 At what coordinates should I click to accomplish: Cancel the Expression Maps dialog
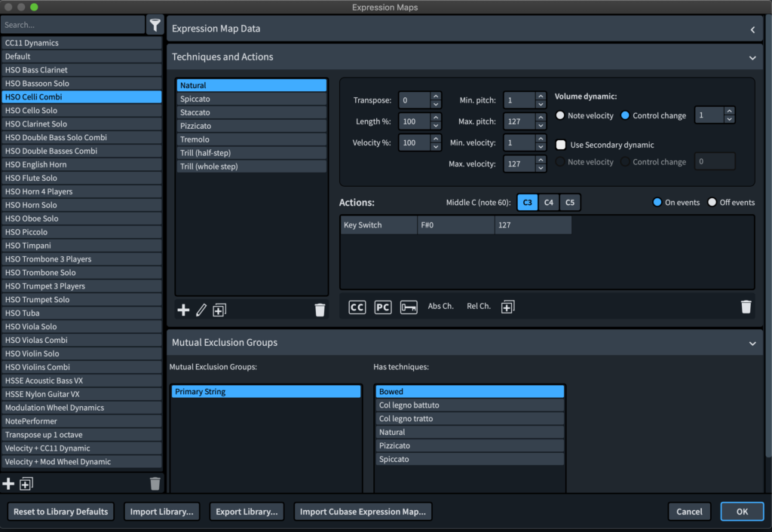[x=689, y=512]
